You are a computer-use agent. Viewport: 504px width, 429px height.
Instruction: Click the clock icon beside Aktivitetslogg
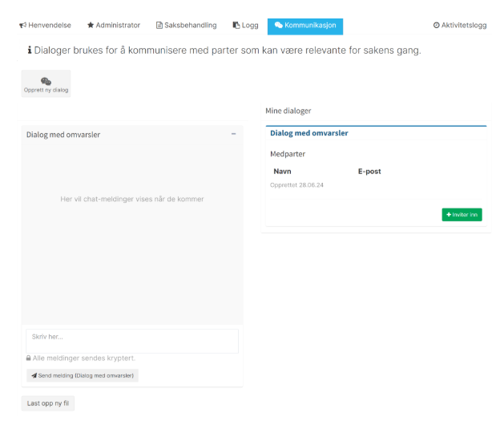pos(437,26)
